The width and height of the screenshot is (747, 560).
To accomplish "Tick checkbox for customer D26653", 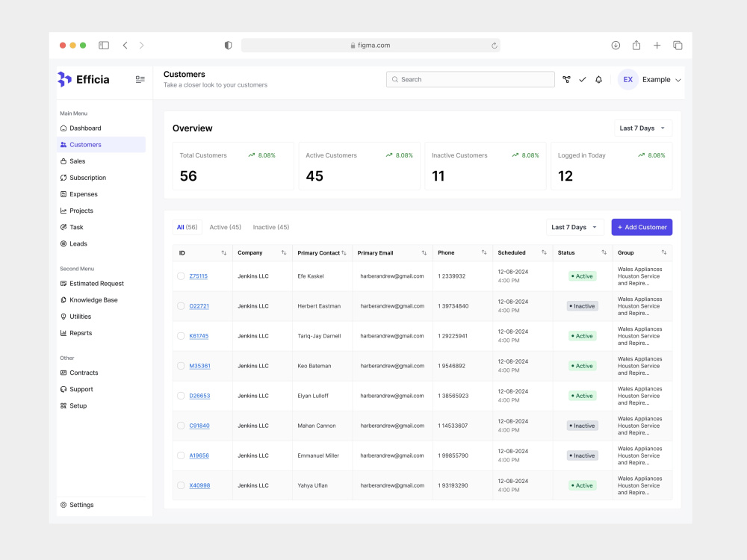I will tap(181, 396).
